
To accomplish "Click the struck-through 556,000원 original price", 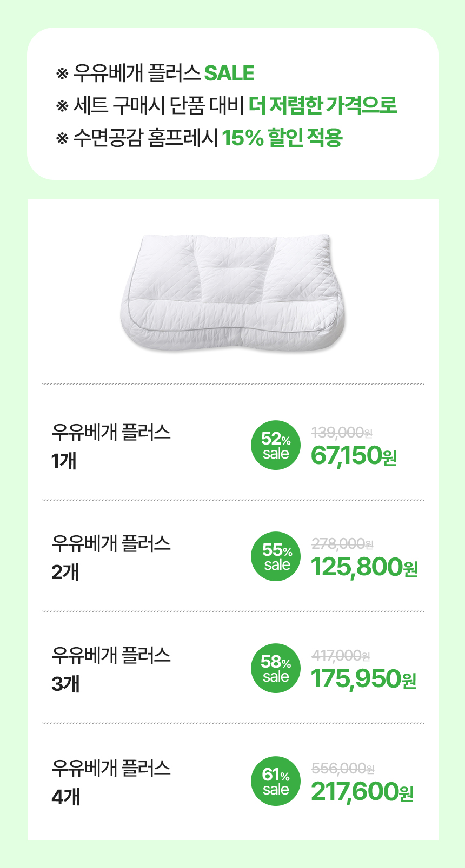I will point(343,768).
